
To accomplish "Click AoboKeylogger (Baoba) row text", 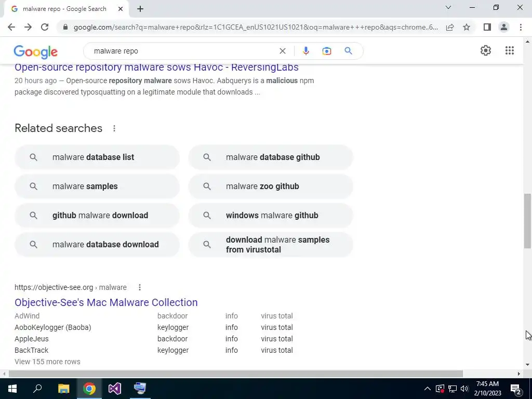I will point(53,327).
